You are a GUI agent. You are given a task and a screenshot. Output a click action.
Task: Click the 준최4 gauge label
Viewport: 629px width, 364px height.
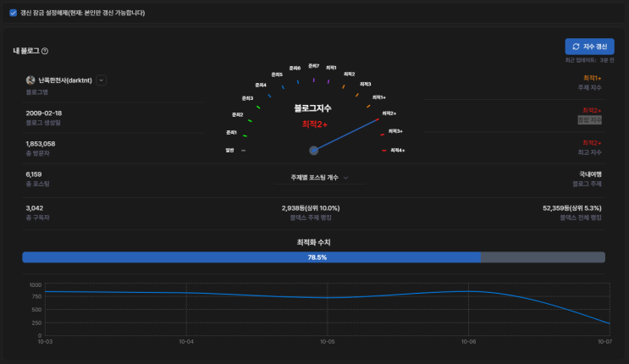click(x=261, y=85)
